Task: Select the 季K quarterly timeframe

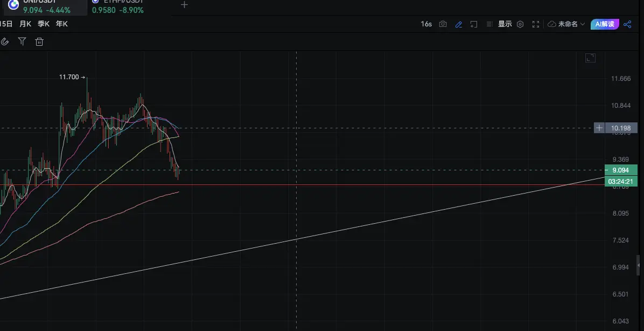Action: click(x=44, y=24)
